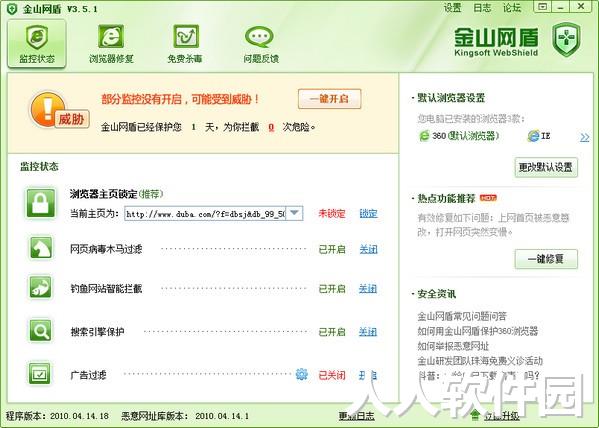Click inside the current homepage URL field
The width and height of the screenshot is (599, 428).
click(x=205, y=214)
